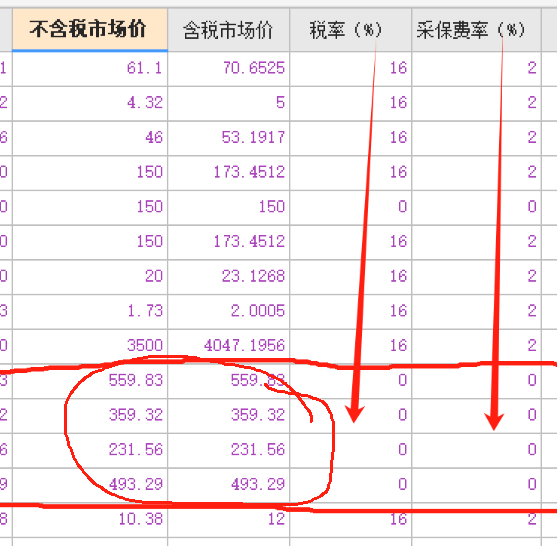Viewport: 557px width, 546px height.
Task: Click the 税率(%) column header
Action: pyautogui.click(x=351, y=30)
